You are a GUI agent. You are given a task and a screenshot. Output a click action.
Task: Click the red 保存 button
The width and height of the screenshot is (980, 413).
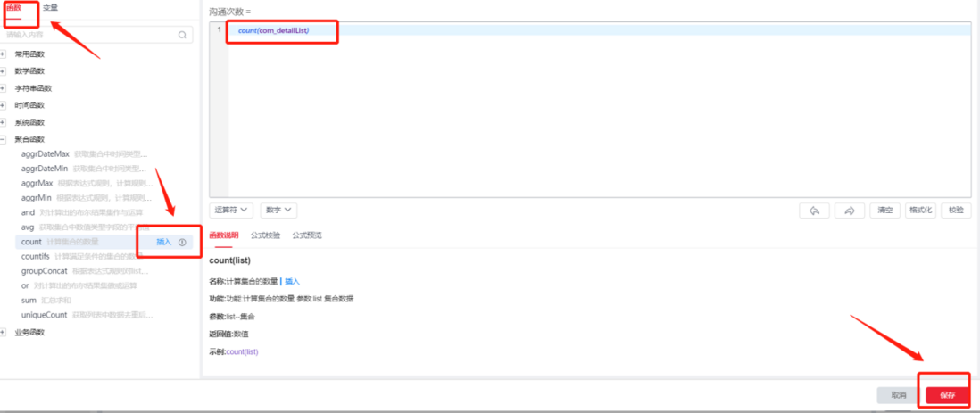948,395
